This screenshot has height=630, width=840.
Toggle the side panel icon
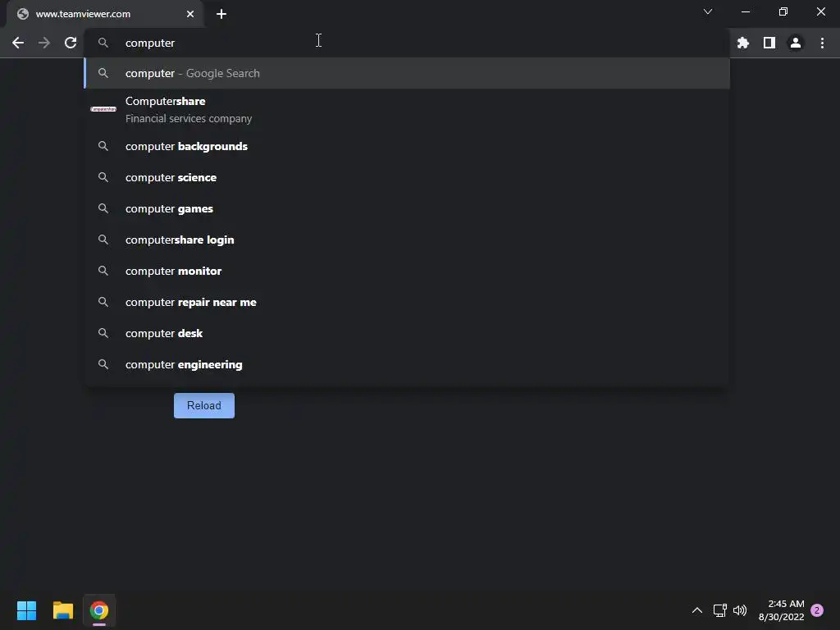(769, 43)
